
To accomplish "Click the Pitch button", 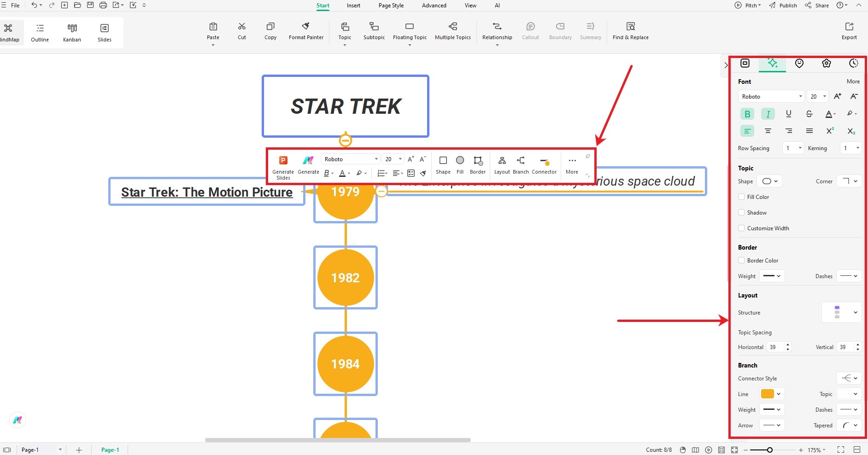I will pos(748,6).
